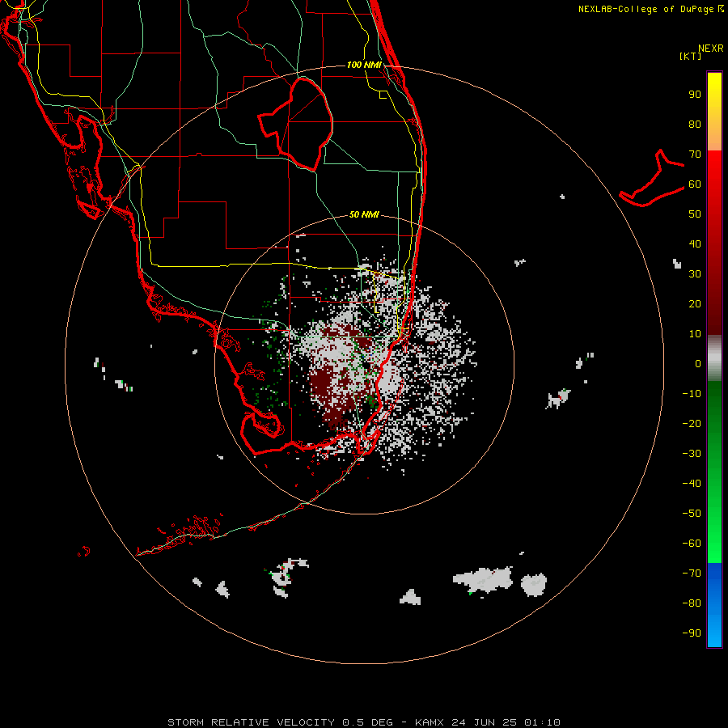
Task: Select the 20 value on the velocity scale
Action: (x=695, y=303)
